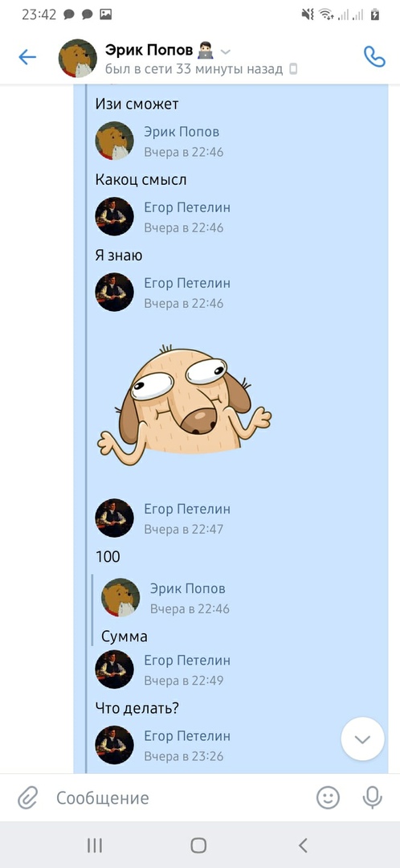This screenshot has width=400, height=868.
Task: Tap Android home navigation button
Action: coord(198,845)
